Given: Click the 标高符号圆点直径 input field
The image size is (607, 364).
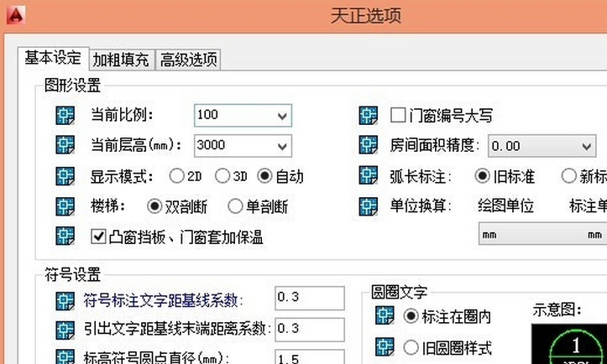Looking at the screenshot, I should click(x=310, y=357).
